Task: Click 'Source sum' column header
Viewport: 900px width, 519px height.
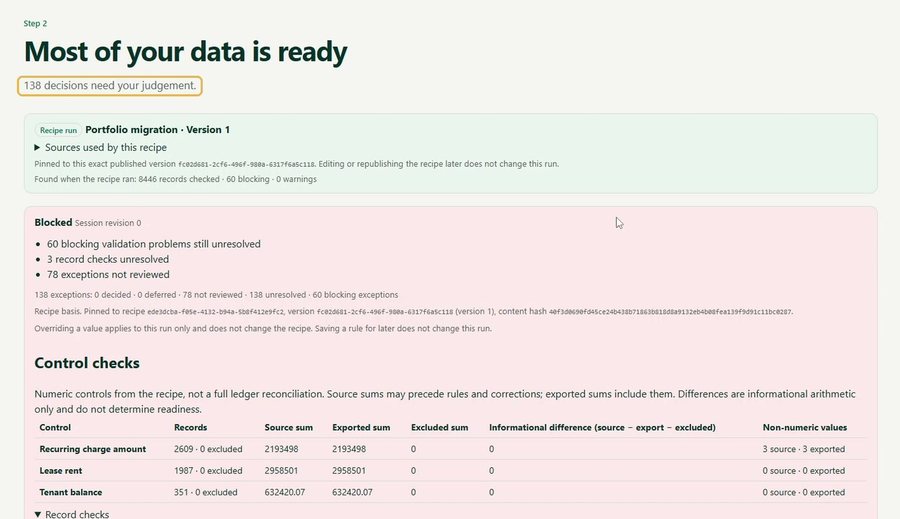Action: (289, 427)
